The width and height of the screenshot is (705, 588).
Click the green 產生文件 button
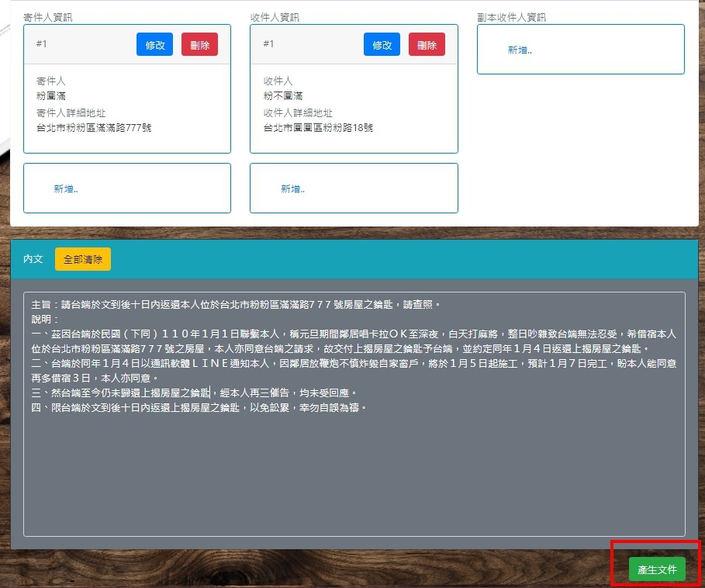[x=657, y=569]
